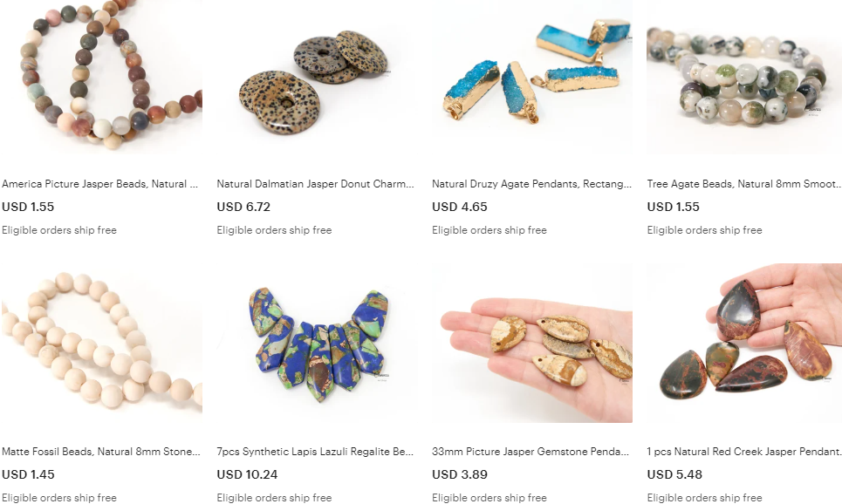Select the USD 5.48 price
842x504 pixels.
coord(674,474)
